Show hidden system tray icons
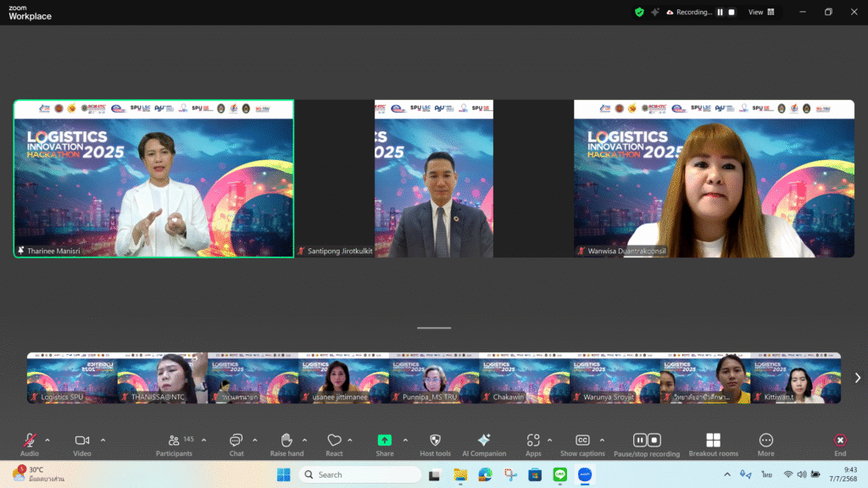The width and height of the screenshot is (868, 488). pyautogui.click(x=727, y=474)
